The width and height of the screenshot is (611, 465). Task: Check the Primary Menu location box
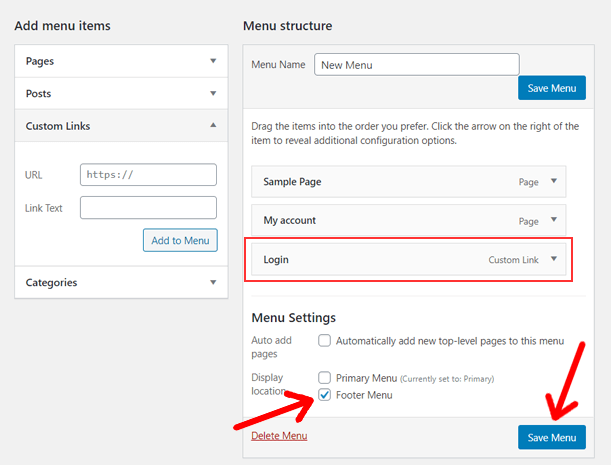pos(325,378)
